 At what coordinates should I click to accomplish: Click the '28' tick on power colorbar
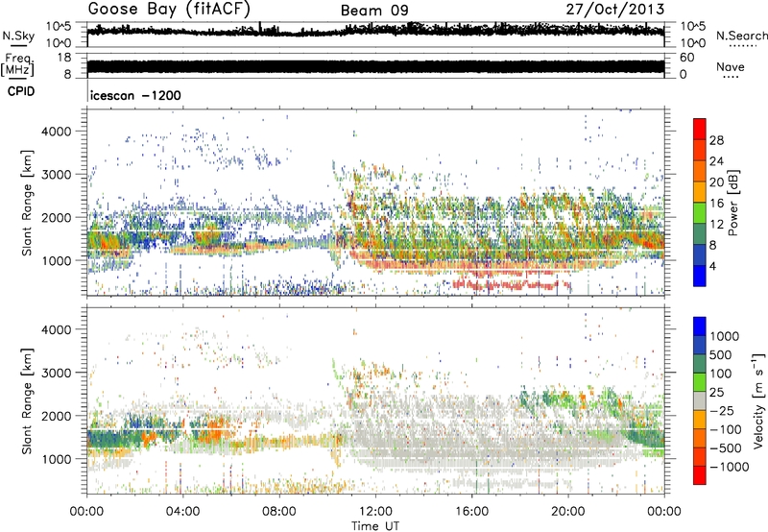tap(716, 140)
